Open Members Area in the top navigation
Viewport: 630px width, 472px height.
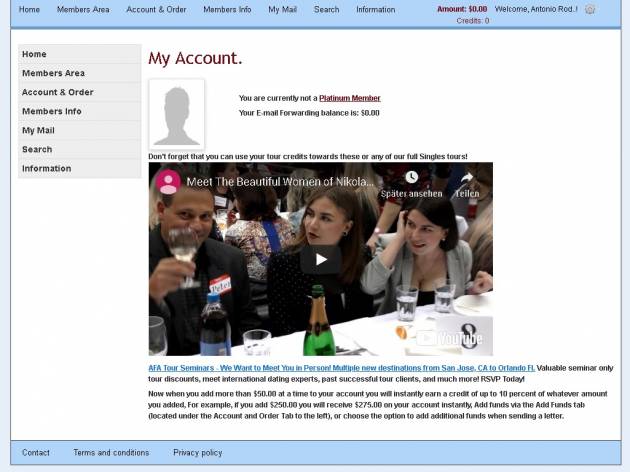point(83,9)
